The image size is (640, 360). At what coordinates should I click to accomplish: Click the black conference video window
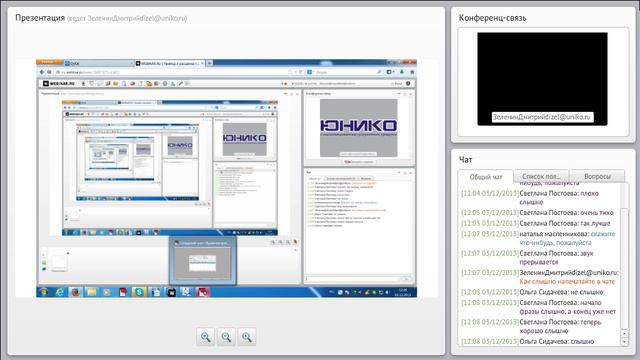(x=542, y=79)
